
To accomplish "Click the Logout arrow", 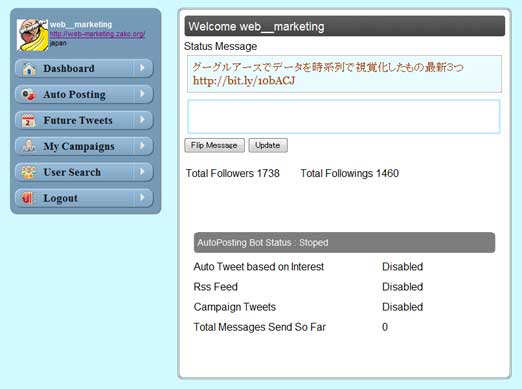I will [x=142, y=198].
